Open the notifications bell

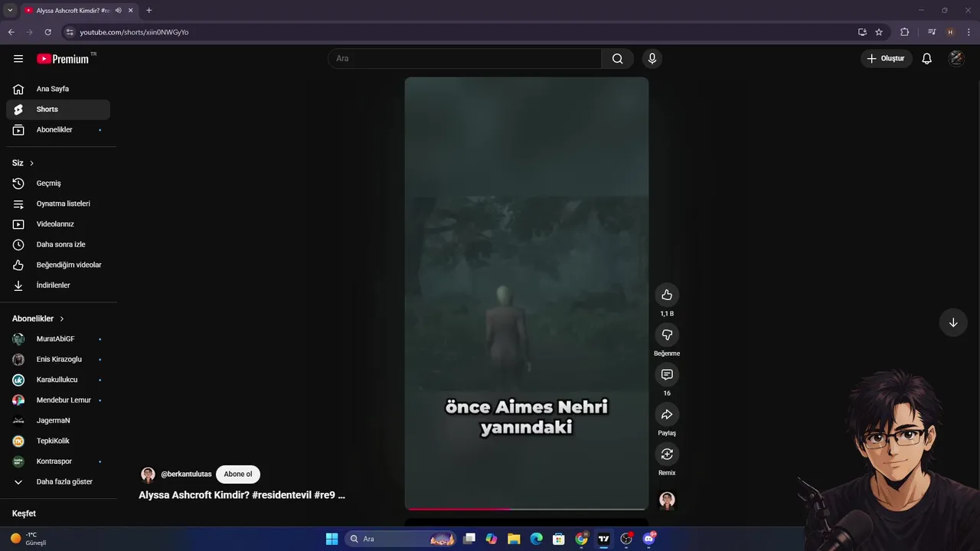926,59
